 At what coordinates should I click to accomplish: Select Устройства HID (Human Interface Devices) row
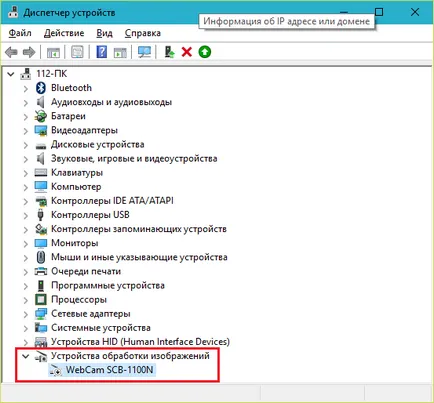140,342
